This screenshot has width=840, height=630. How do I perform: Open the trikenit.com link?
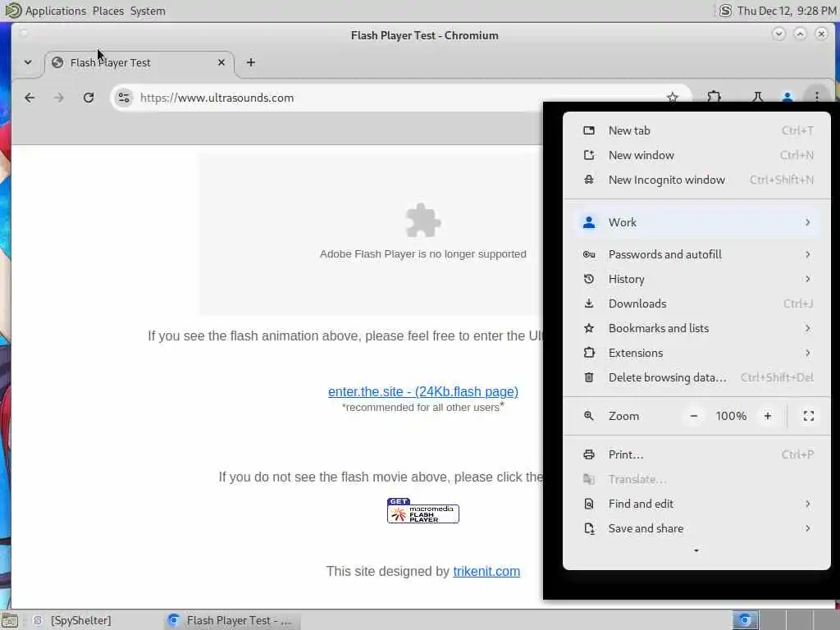pos(486,571)
